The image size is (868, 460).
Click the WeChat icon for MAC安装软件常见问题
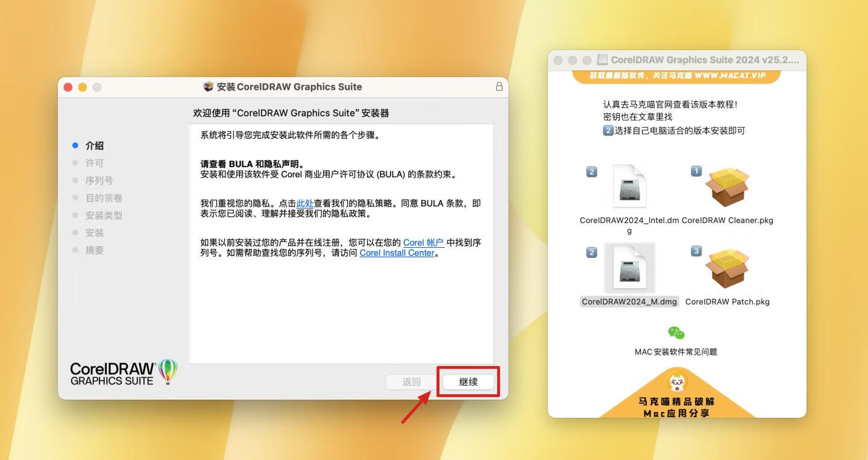676,333
